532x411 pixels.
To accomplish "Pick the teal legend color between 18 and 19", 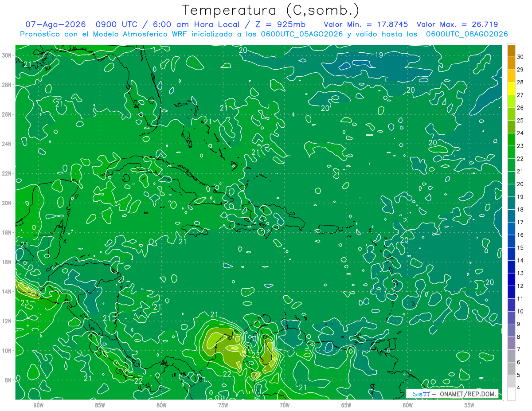I will pos(511,203).
